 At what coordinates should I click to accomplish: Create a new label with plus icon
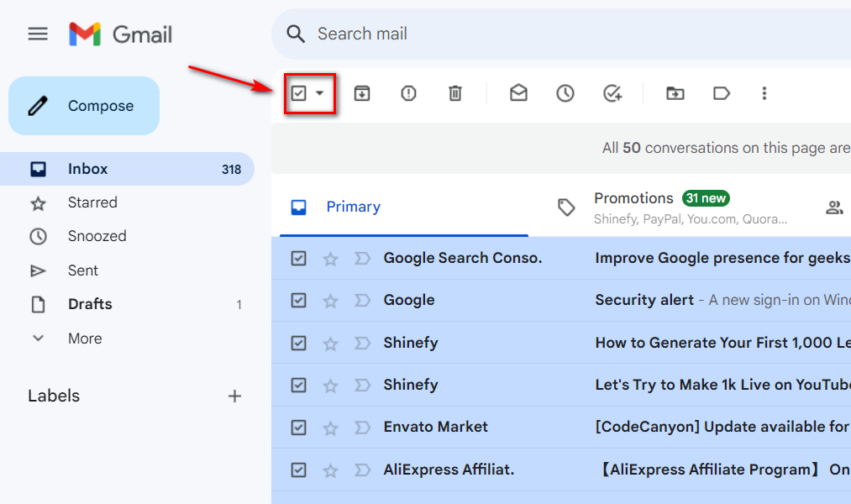click(234, 396)
